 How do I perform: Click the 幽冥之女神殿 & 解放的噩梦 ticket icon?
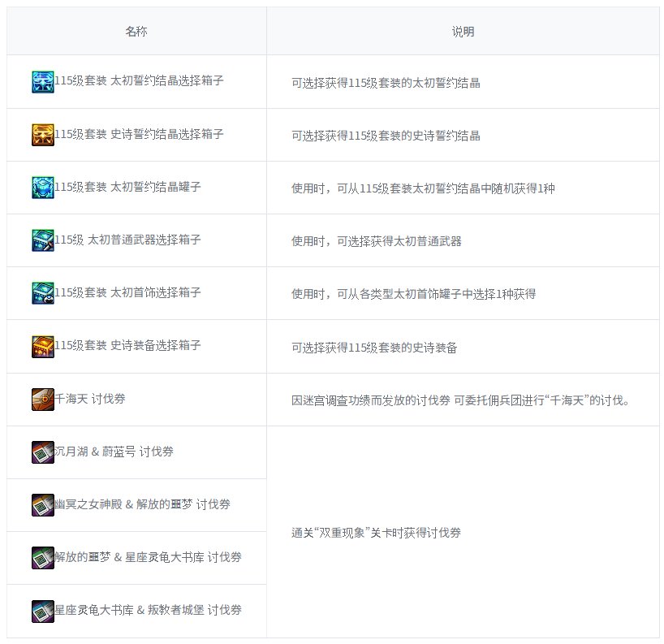pyautogui.click(x=43, y=505)
